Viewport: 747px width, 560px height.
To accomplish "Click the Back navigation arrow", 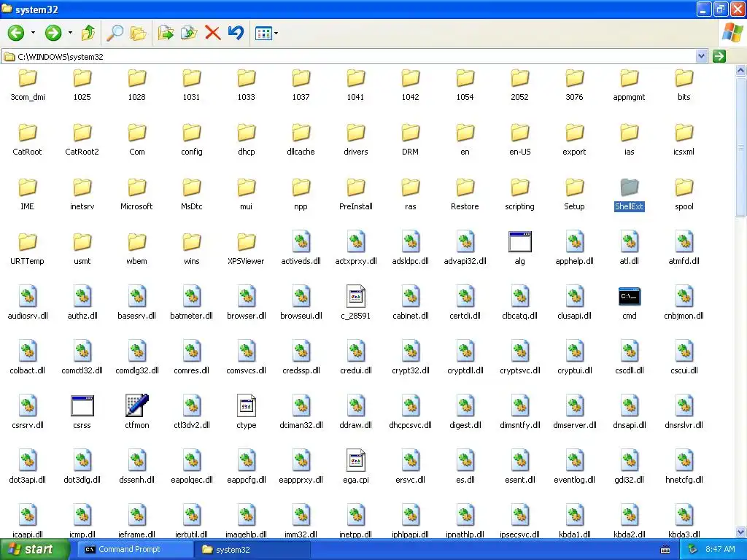I will (x=16, y=33).
